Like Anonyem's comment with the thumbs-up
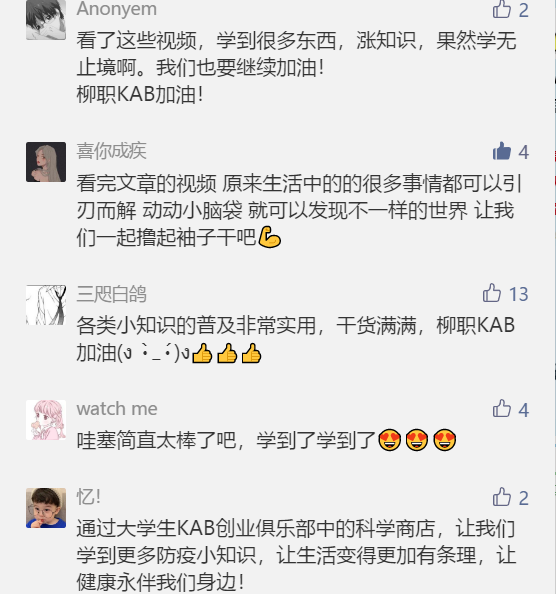 pyautogui.click(x=502, y=9)
